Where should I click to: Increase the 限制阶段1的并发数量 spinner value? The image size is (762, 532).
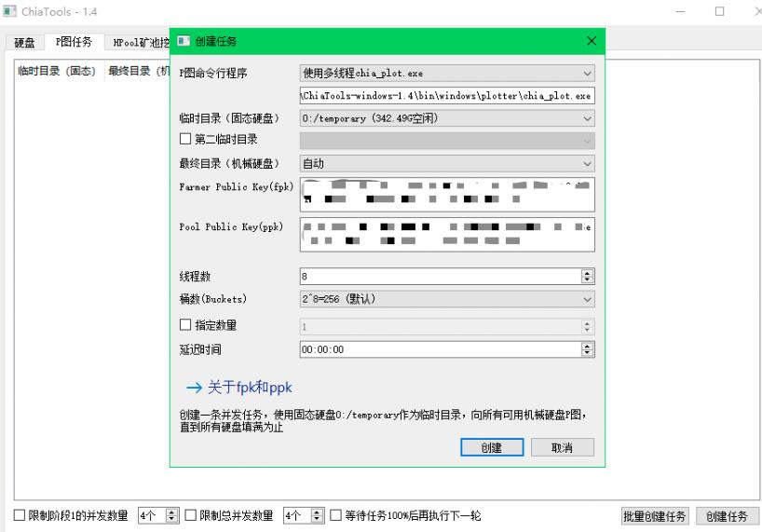[x=171, y=512]
